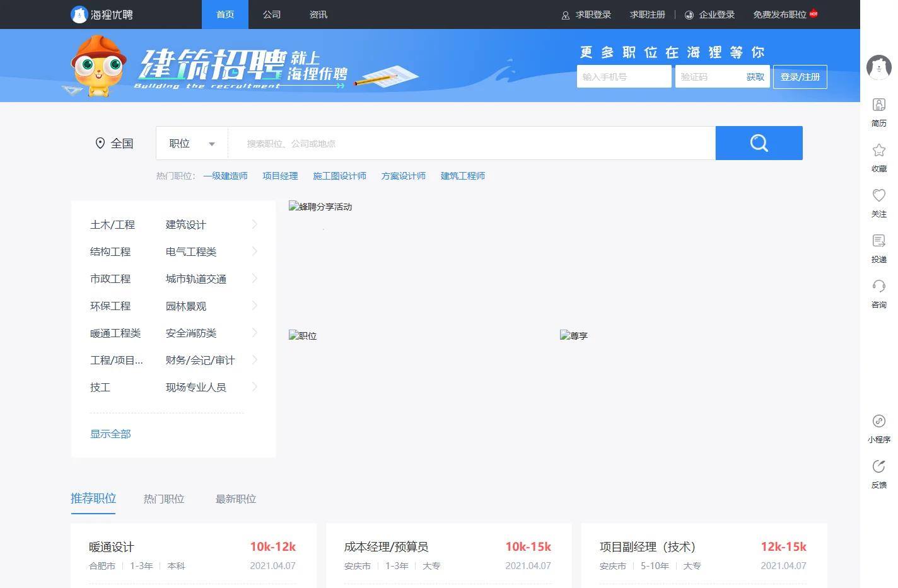The width and height of the screenshot is (898, 588).
Task: Open the 土木/工程 category
Action: (x=112, y=224)
